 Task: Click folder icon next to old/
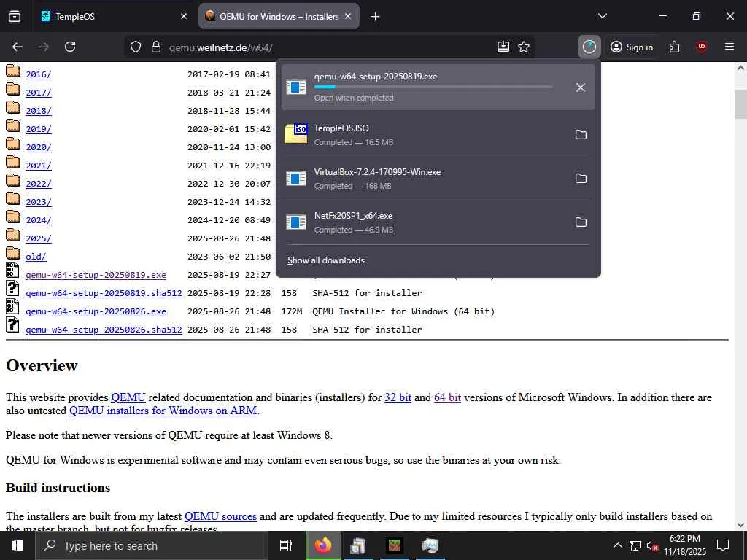(x=13, y=254)
